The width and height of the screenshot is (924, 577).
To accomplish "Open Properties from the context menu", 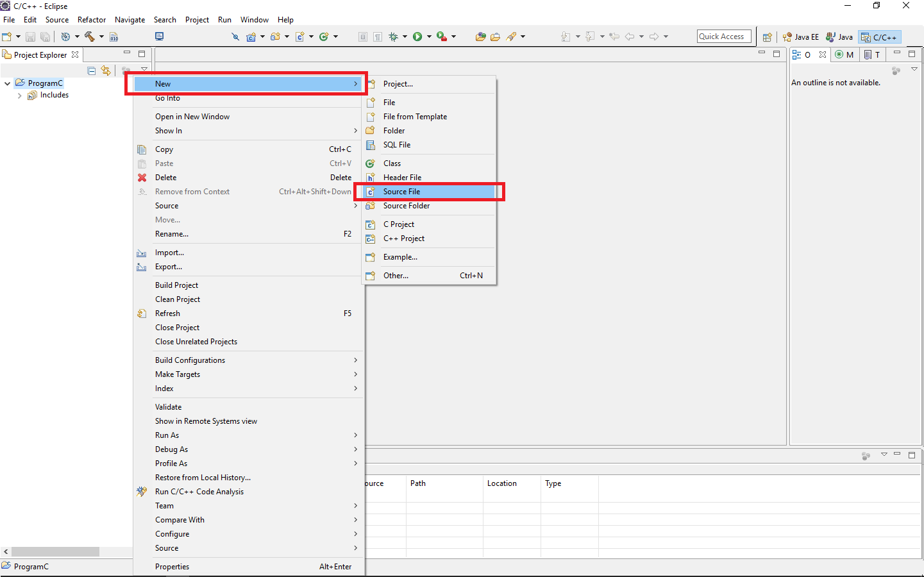I will 172,567.
